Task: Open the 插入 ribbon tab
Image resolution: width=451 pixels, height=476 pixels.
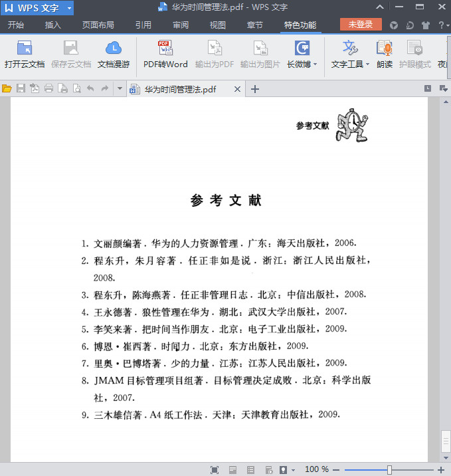Action: pyautogui.click(x=53, y=25)
